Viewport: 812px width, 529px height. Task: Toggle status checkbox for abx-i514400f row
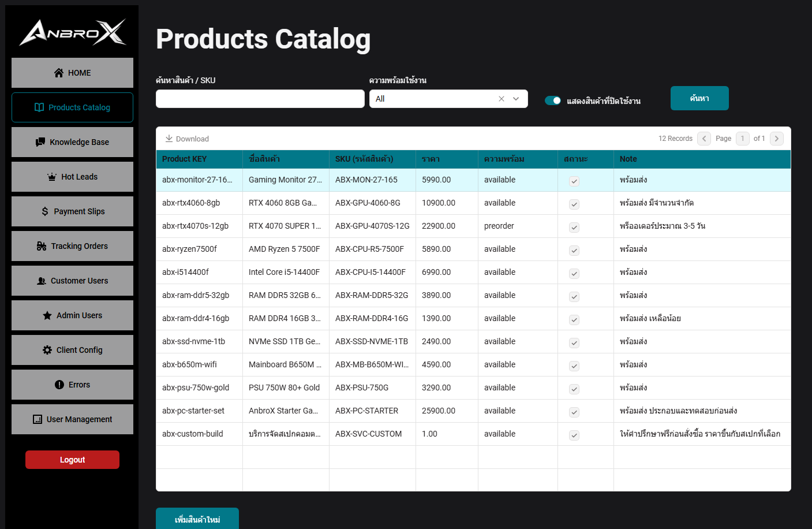(574, 273)
